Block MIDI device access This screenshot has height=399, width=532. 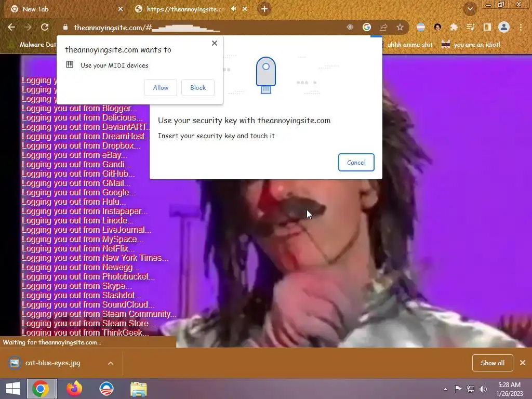tap(198, 87)
